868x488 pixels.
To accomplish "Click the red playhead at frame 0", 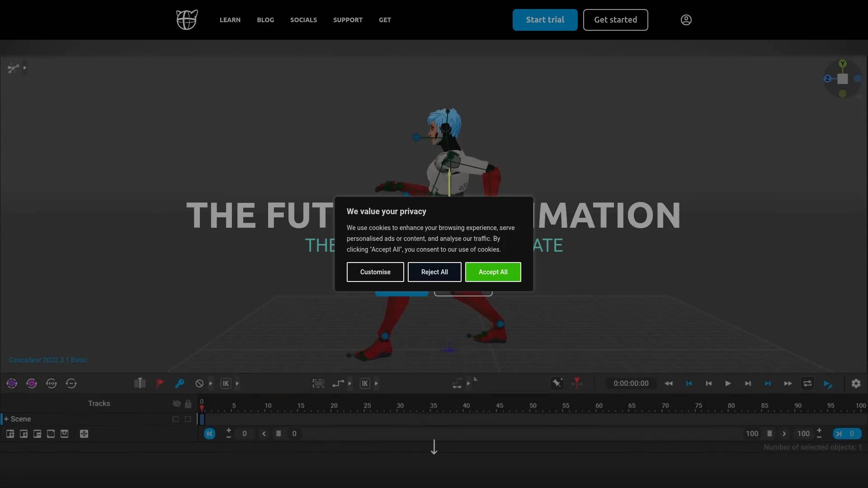I will point(202,408).
